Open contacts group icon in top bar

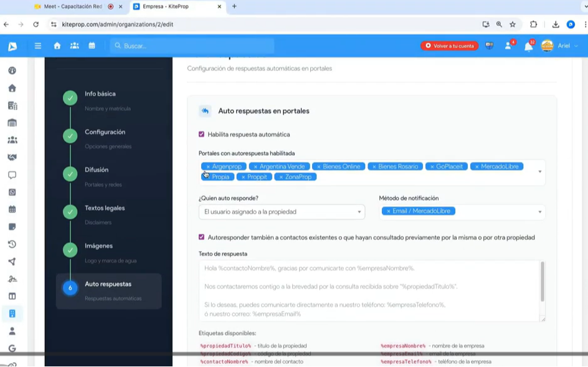point(75,45)
